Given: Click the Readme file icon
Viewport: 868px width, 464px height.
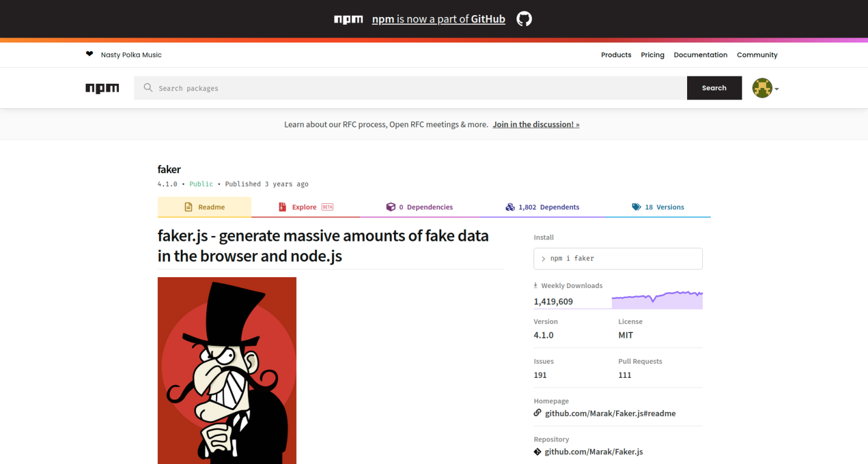Looking at the screenshot, I should tap(188, 207).
